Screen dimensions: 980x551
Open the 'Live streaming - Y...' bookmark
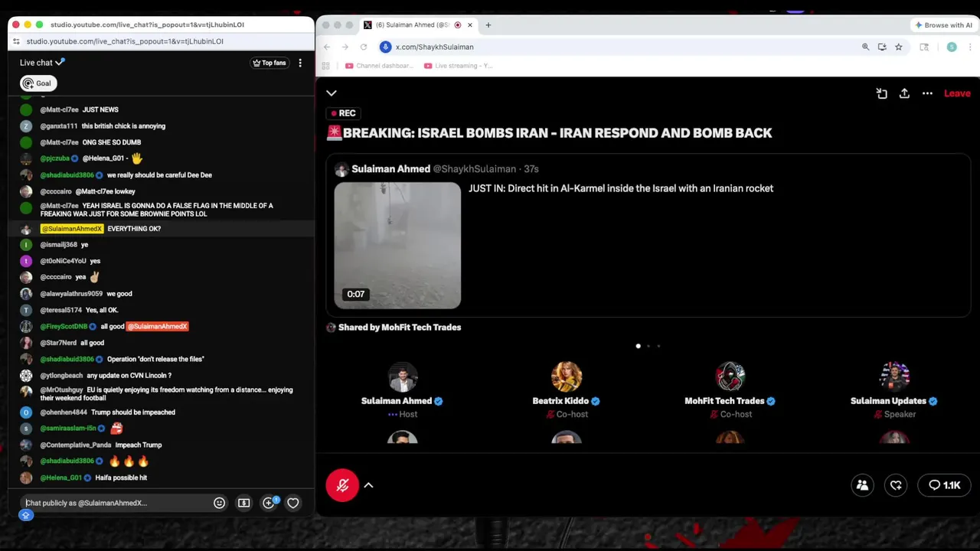(x=458, y=66)
